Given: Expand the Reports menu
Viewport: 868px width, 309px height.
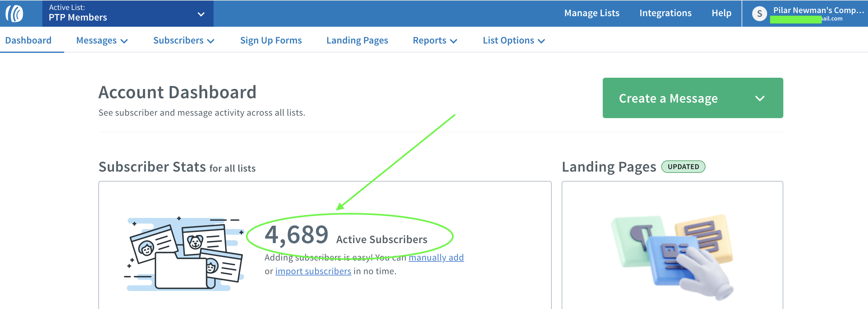Looking at the screenshot, I should 435,41.
